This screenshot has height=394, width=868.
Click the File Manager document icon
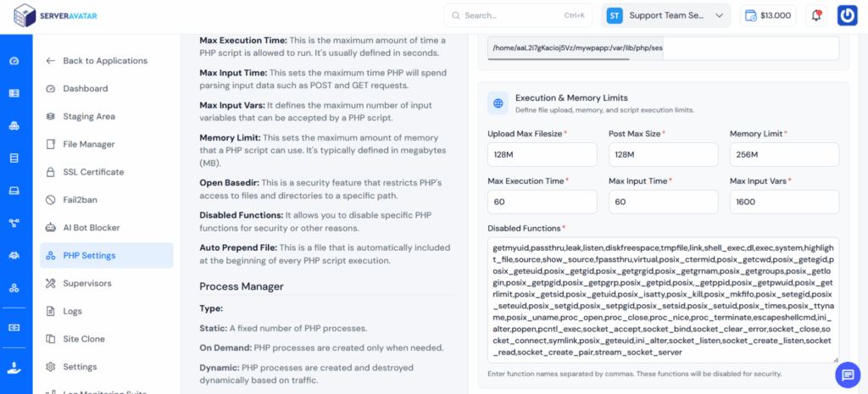(x=51, y=144)
